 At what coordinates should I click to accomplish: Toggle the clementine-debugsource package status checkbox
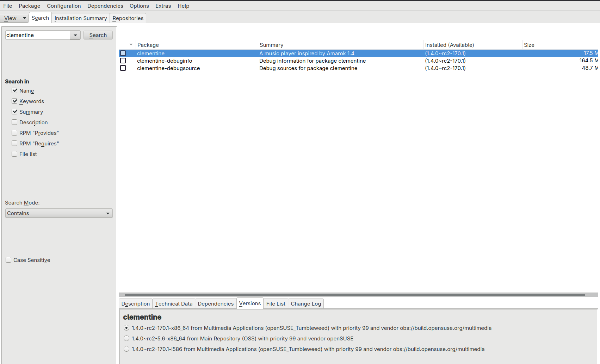(123, 68)
